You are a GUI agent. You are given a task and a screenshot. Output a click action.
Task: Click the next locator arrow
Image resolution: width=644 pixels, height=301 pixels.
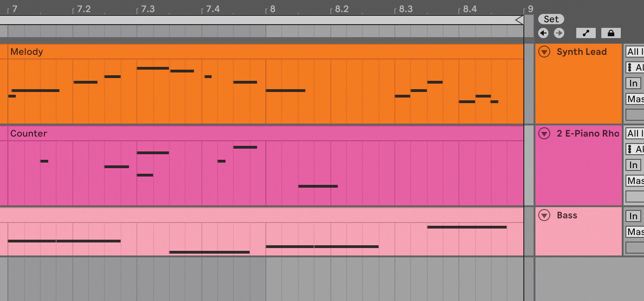point(559,33)
